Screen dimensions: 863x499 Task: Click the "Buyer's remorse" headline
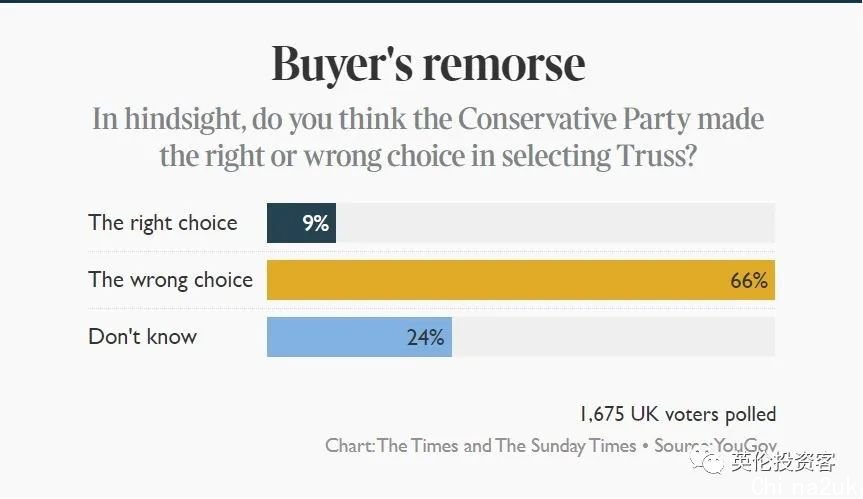tap(428, 64)
